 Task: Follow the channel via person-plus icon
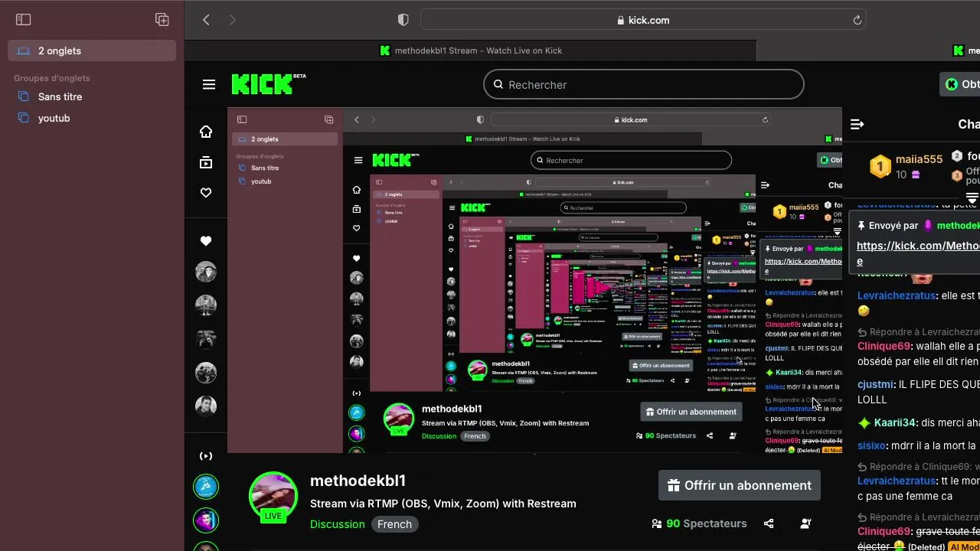pyautogui.click(x=805, y=523)
